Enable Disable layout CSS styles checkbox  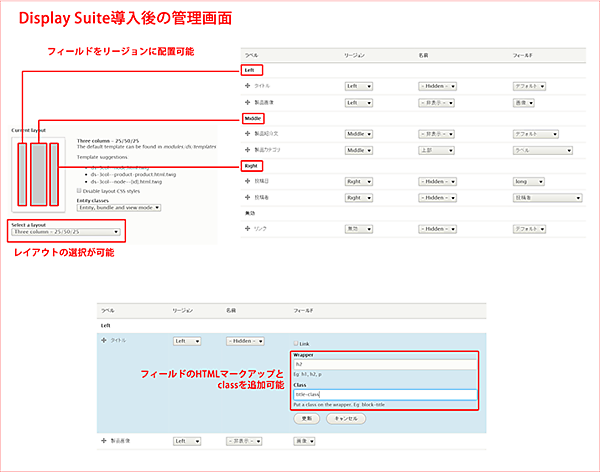click(x=81, y=190)
